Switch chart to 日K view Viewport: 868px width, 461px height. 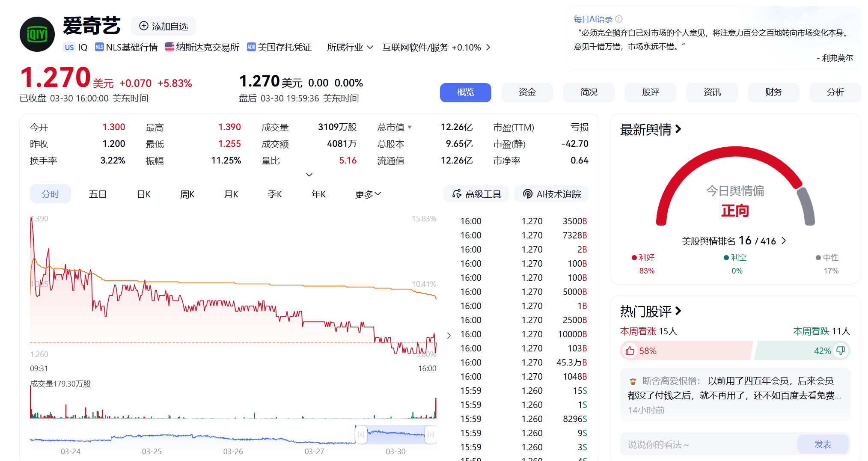point(144,194)
